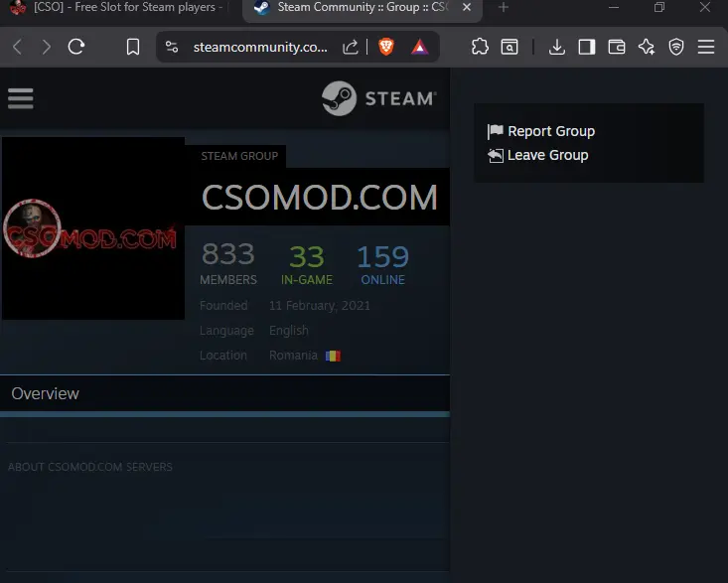The width and height of the screenshot is (728, 583).
Task: Open the Steam hamburger menu
Action: [21, 98]
